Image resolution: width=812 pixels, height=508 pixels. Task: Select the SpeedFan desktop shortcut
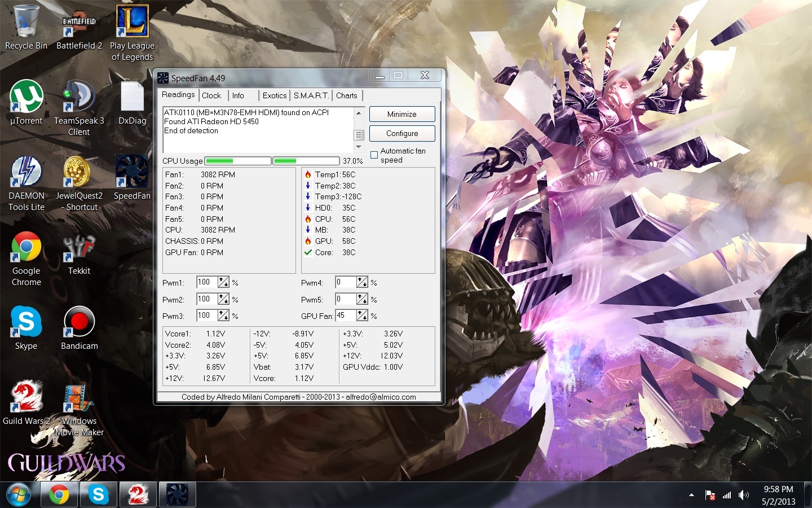click(x=132, y=178)
